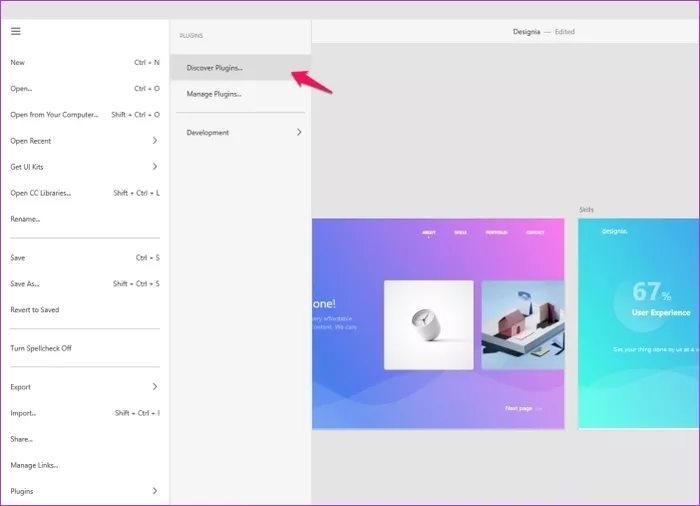Select Open CC Libraries
This screenshot has height=506, width=700.
pos(41,193)
